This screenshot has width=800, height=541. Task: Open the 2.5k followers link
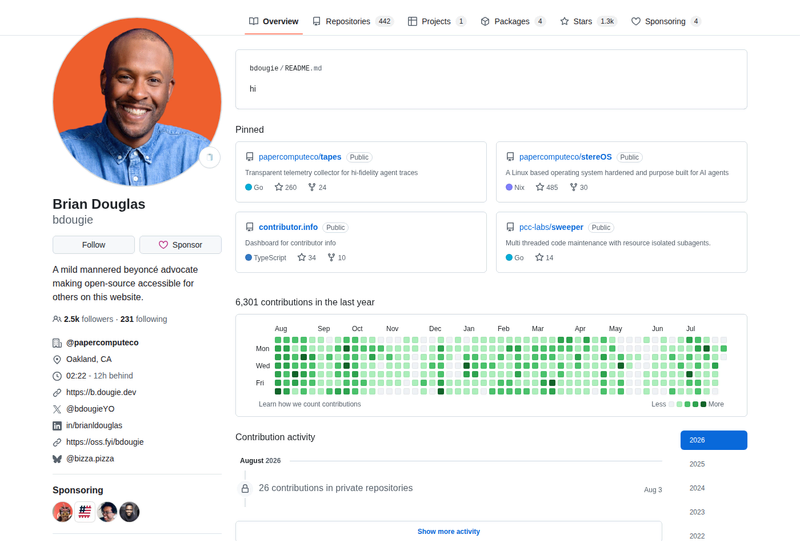click(x=83, y=319)
